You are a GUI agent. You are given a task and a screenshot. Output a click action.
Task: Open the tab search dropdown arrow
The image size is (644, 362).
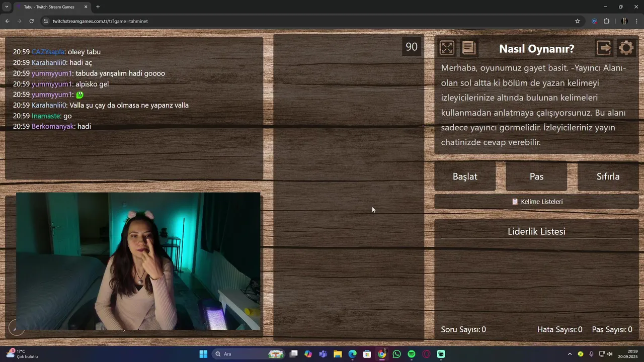[x=7, y=7]
